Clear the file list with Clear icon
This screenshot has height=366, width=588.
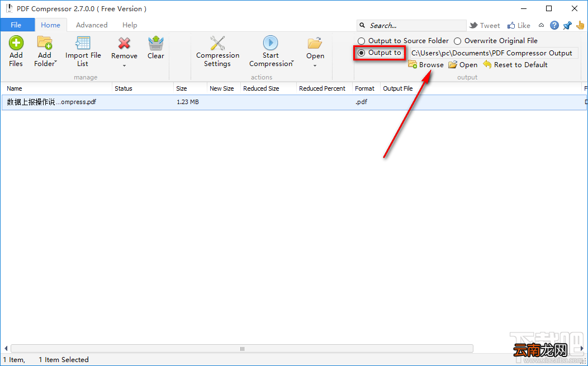[x=155, y=43]
